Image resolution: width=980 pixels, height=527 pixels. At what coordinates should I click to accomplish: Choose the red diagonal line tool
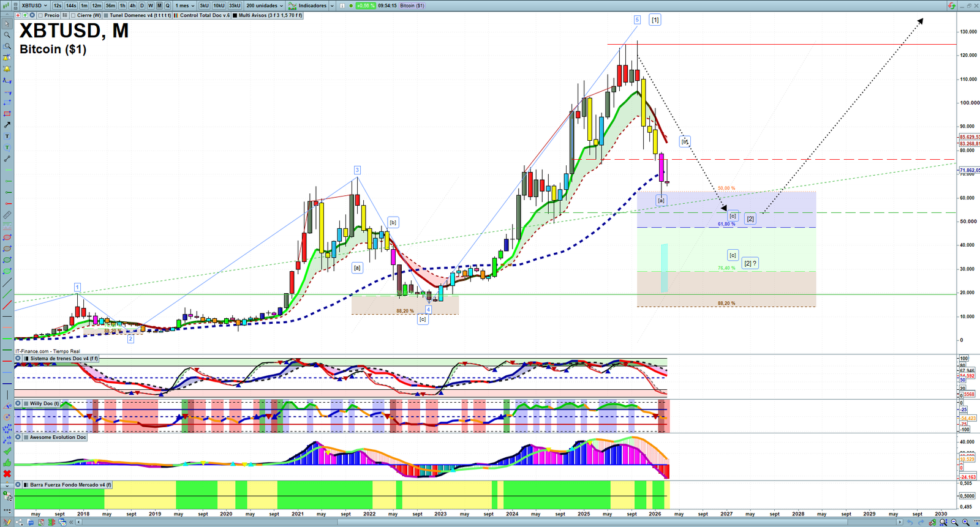[7, 305]
